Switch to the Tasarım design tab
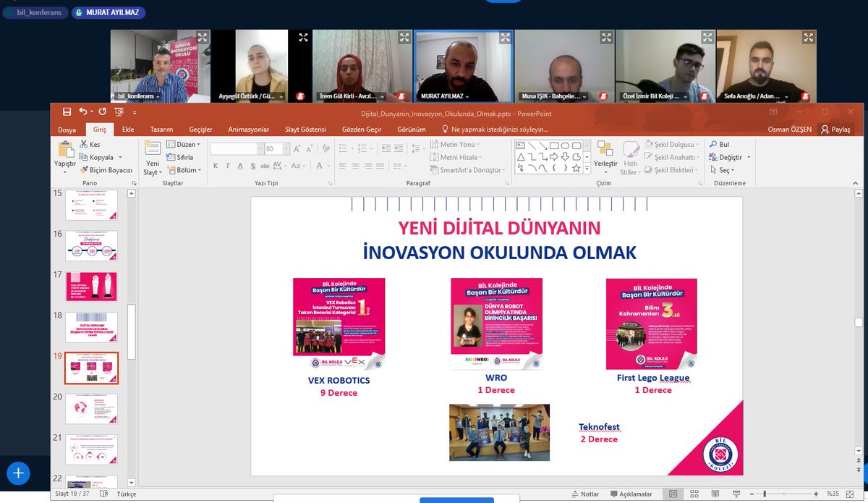Screen dimensions: 868x503 161,130
